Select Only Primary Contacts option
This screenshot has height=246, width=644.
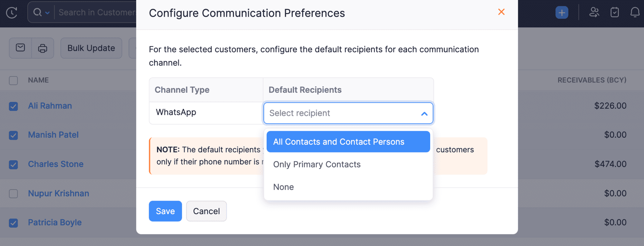point(317,164)
